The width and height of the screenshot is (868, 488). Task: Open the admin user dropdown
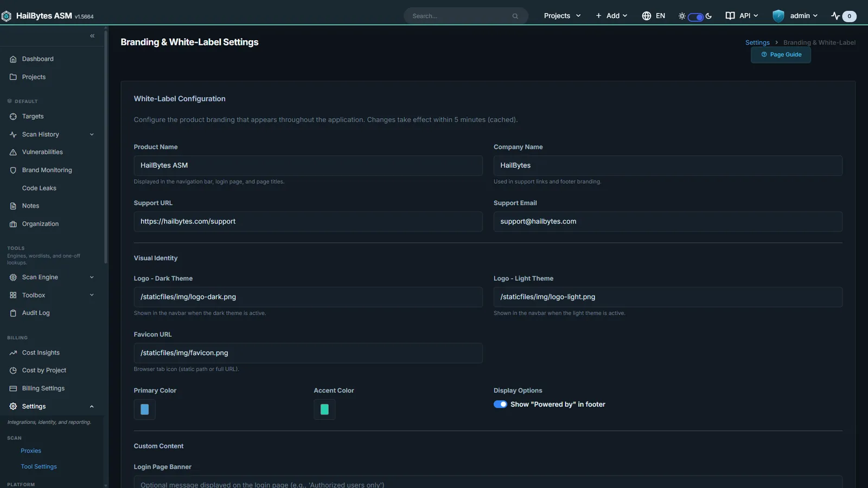pyautogui.click(x=795, y=16)
